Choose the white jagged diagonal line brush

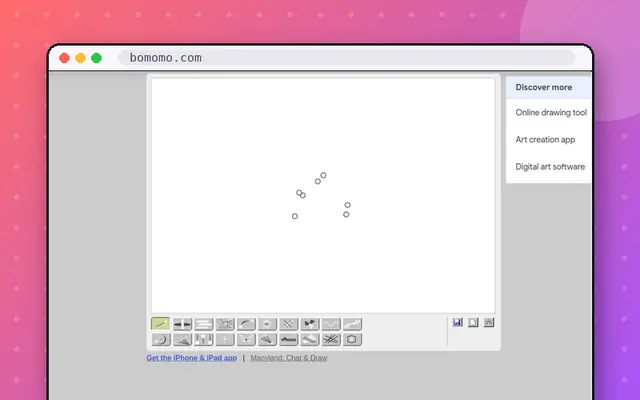(x=352, y=324)
